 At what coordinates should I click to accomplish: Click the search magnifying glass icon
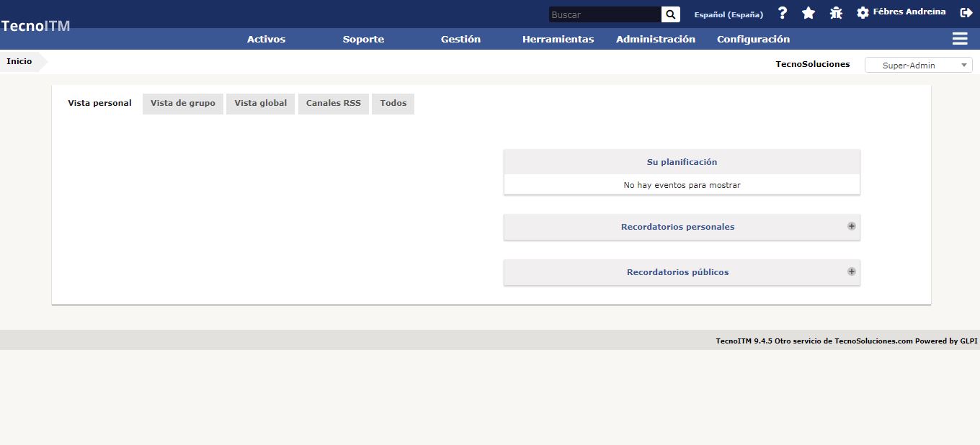[x=670, y=14]
